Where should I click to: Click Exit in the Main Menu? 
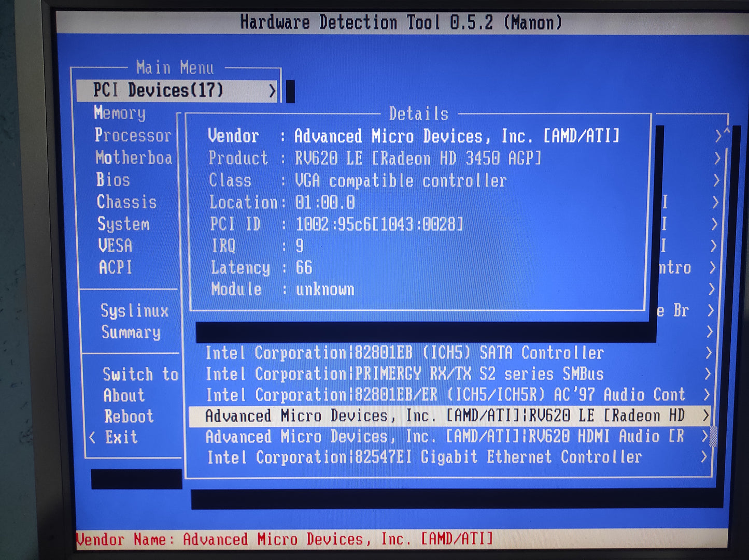click(x=121, y=437)
